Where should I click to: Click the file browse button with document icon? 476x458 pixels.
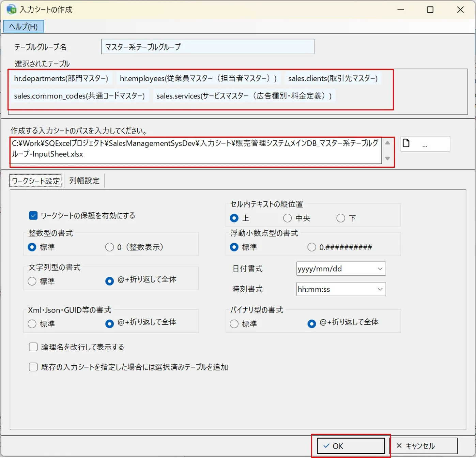click(425, 144)
